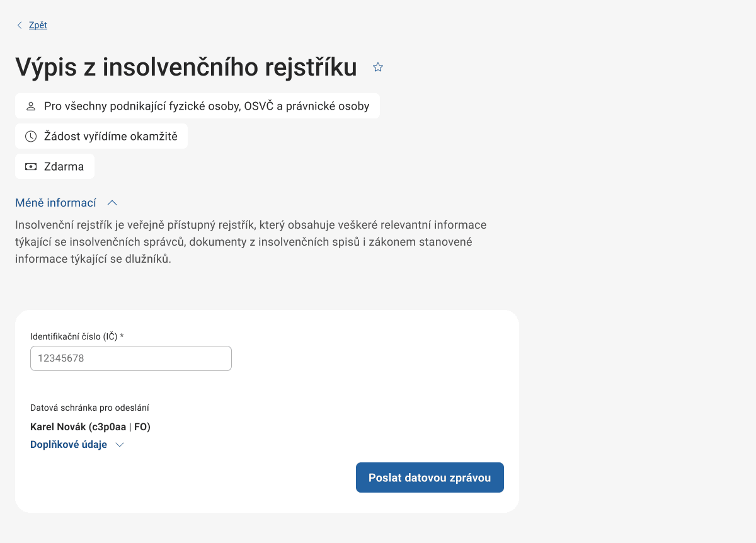
Task: Toggle the insolvency register info text visibility
Action: [55, 202]
